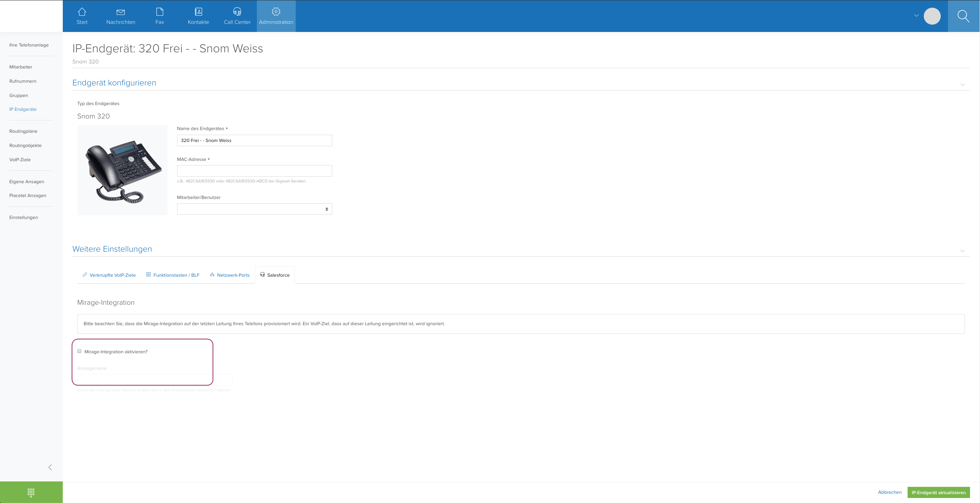Open Routingpläne in sidebar

[x=23, y=131]
